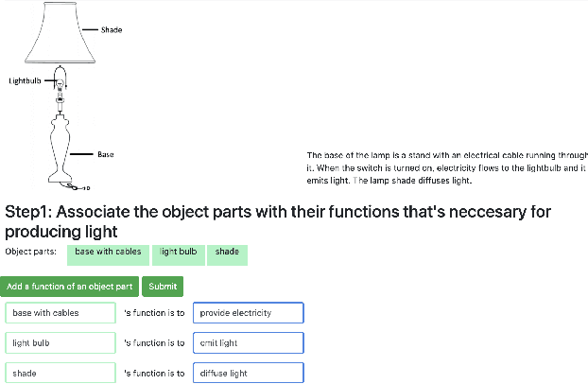
Task: Click the 'light bulb' part input field
Action: (60, 342)
